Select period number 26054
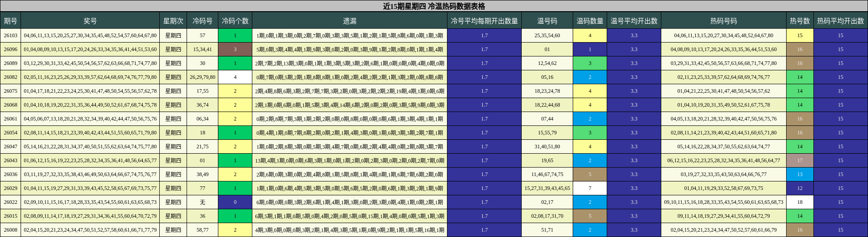The height and width of the screenshot is (237, 868). pos(11,133)
